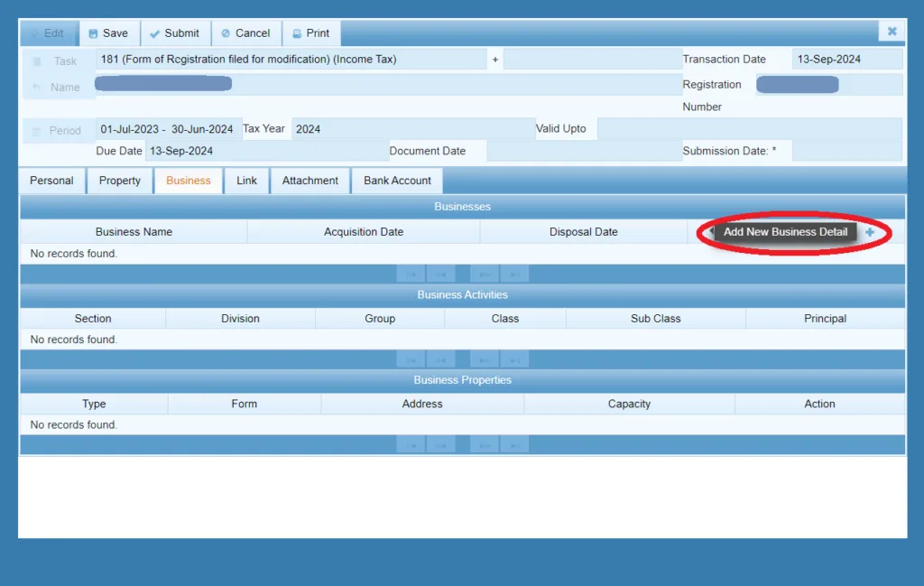924x586 pixels.
Task: Click the last-page arrow under Business Activities
Action: coord(515,358)
